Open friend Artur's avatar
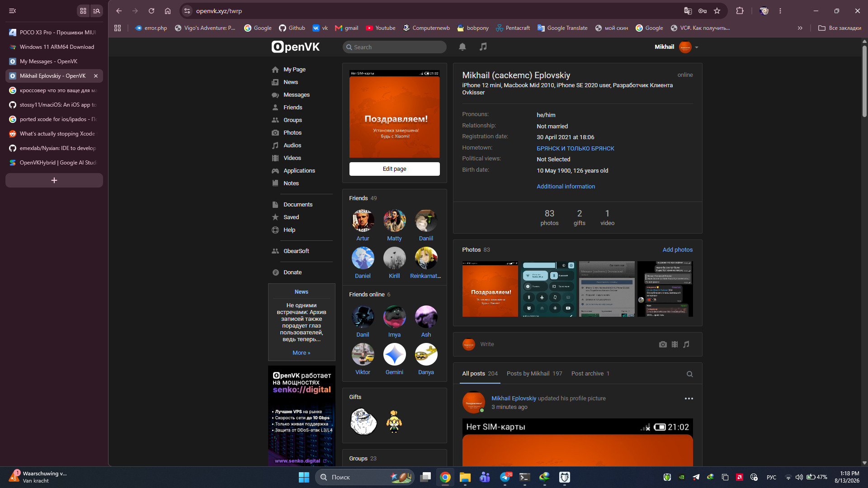The width and height of the screenshot is (868, 488). click(363, 221)
